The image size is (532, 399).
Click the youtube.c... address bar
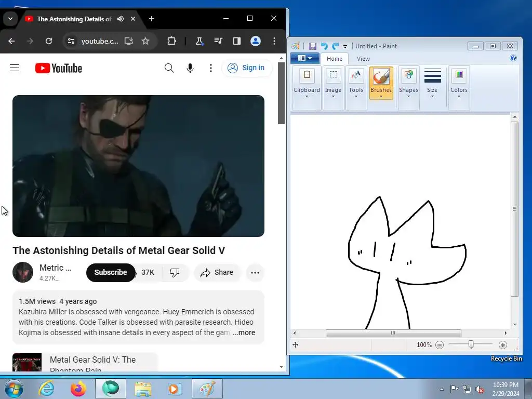click(100, 41)
